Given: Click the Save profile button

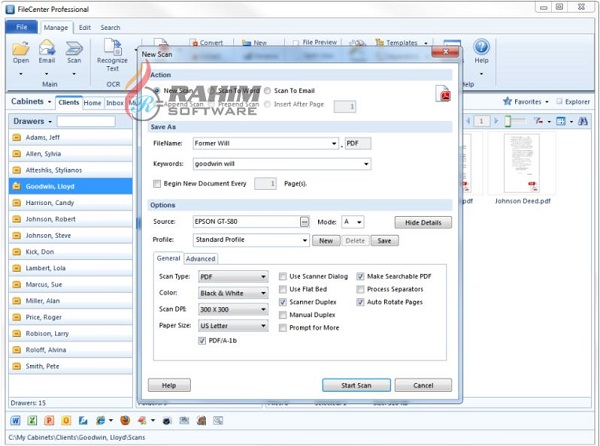Looking at the screenshot, I should (x=384, y=241).
